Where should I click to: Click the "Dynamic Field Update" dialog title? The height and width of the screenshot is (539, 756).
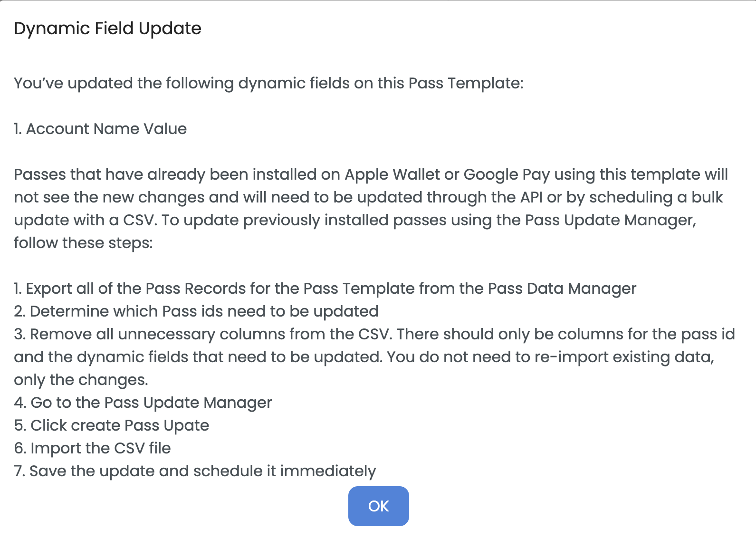click(x=107, y=29)
